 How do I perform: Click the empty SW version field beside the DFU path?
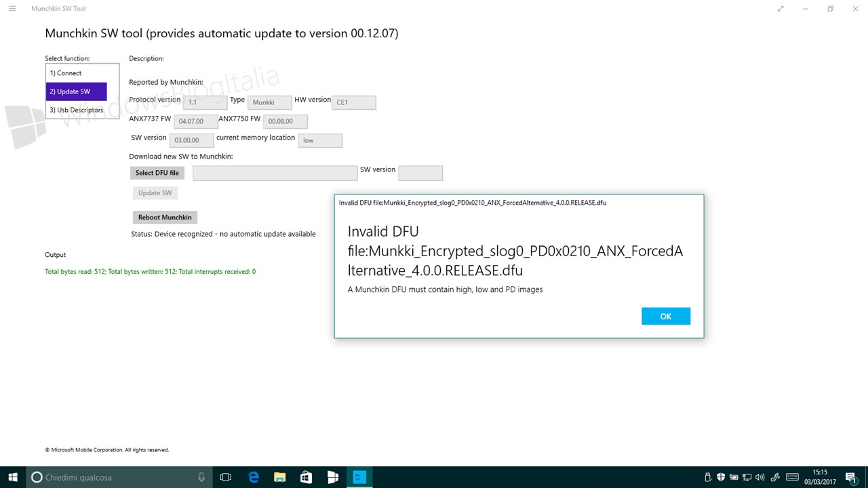pyautogui.click(x=420, y=173)
